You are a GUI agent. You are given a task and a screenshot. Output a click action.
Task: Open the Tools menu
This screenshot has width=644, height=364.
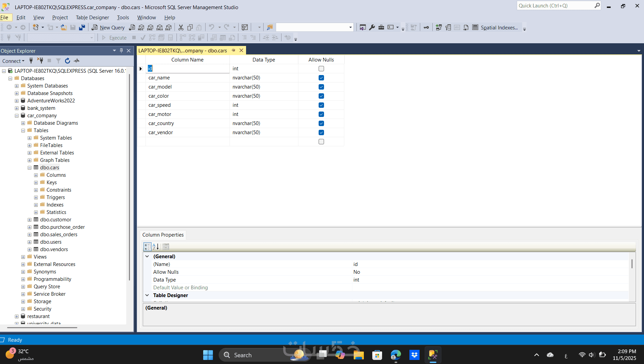coord(123,18)
